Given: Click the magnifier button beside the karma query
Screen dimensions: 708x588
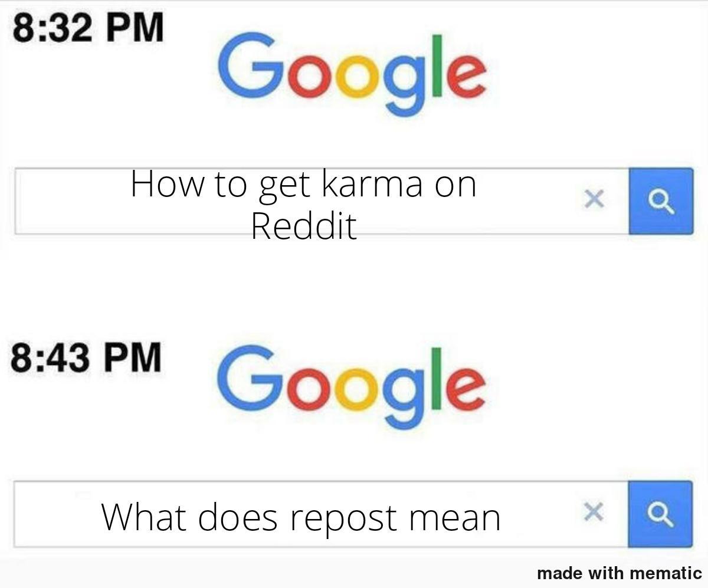Looking at the screenshot, I should point(661,201).
